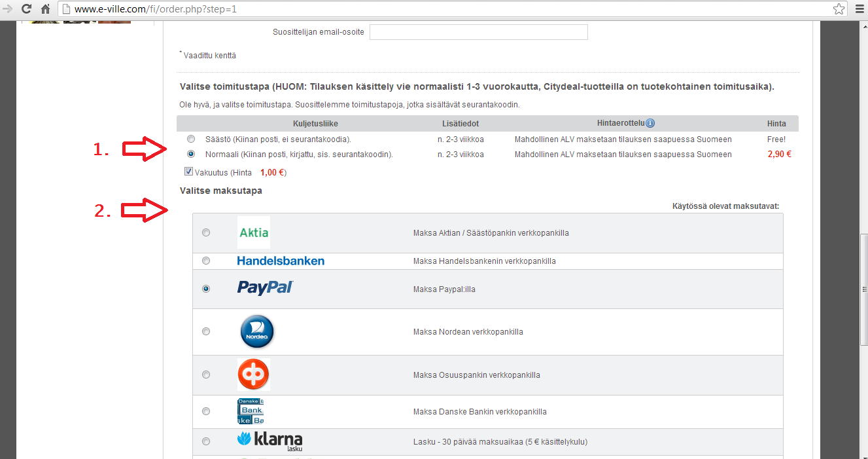The height and width of the screenshot is (459, 868).
Task: Click the Suosittelijan email-osoite field
Action: tap(478, 32)
